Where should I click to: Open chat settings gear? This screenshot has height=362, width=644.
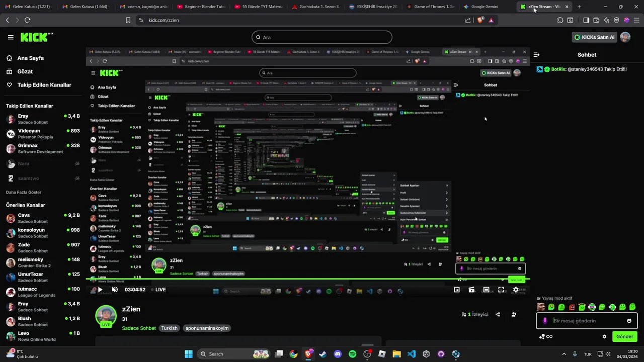click(604, 336)
